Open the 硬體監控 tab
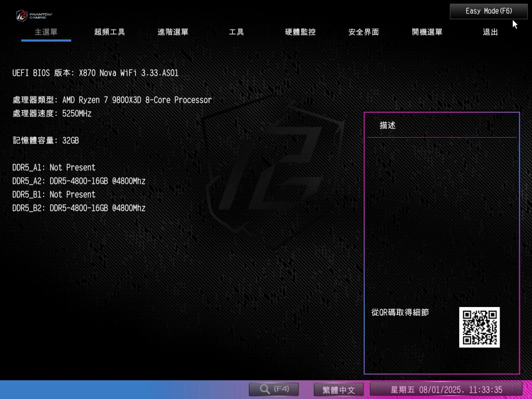 (300, 32)
